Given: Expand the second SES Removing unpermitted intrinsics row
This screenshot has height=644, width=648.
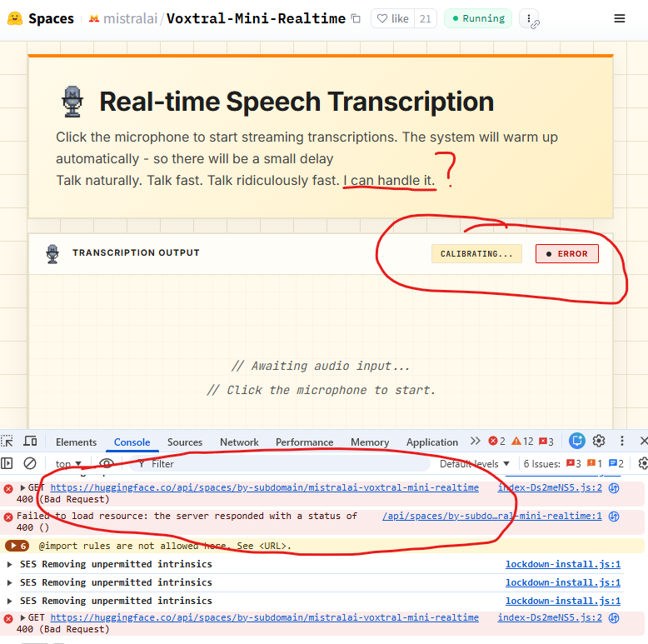Looking at the screenshot, I should pos(9,582).
